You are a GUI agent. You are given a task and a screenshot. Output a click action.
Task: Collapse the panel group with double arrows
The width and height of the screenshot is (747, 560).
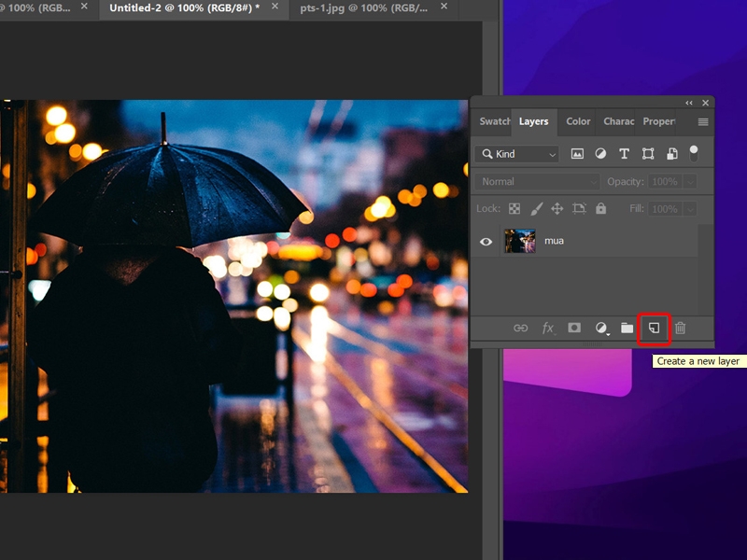688,104
